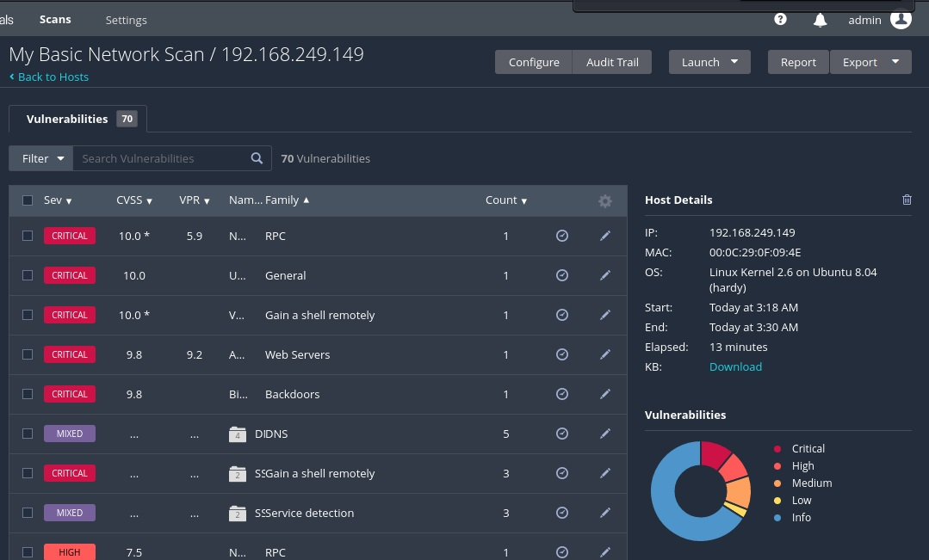Click the check circle icon in the Backdoors row
Screen dimensions: 929x560
pyautogui.click(x=562, y=394)
